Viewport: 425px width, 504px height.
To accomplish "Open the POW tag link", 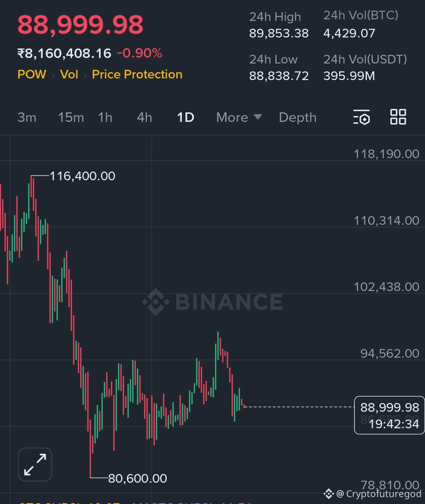I will point(32,74).
